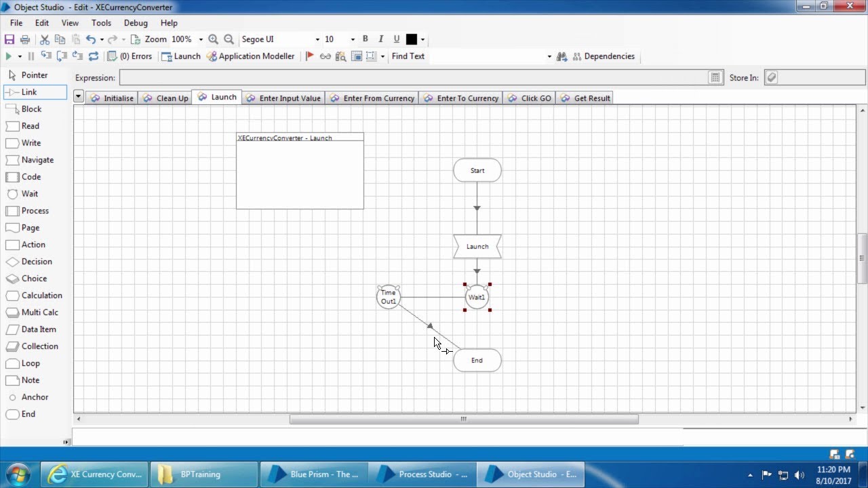Click the Save icon in the toolbar
Screen dimensions: 868x488
tap(9, 39)
